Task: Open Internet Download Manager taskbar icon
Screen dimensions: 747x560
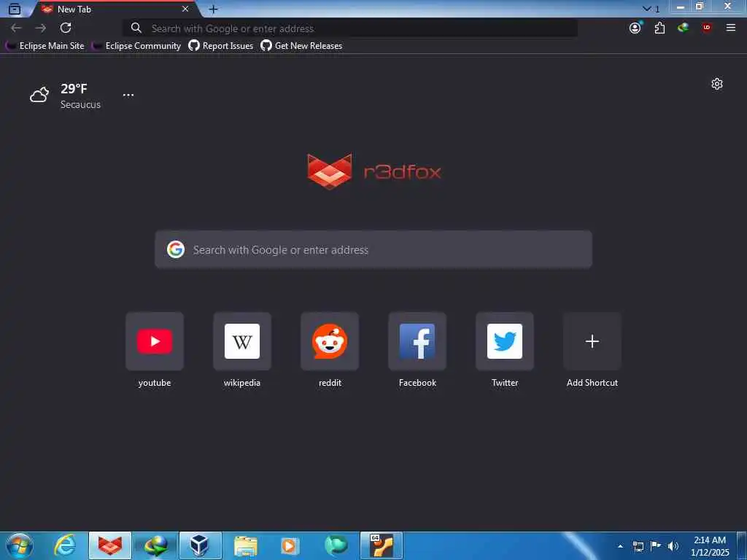Action: (x=155, y=545)
